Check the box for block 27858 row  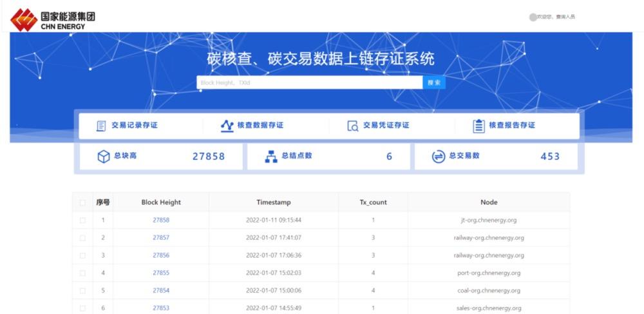point(82,221)
